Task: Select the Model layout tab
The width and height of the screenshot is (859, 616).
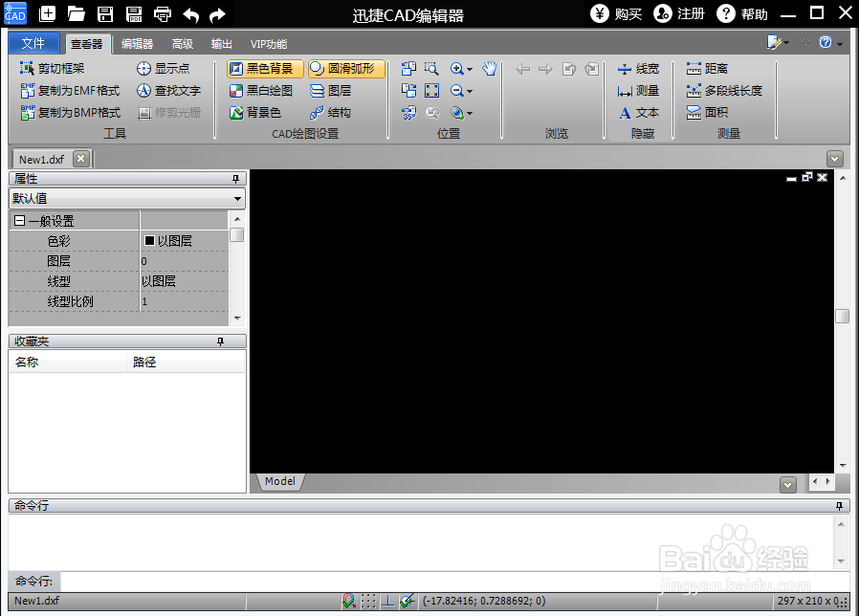Action: (x=280, y=481)
